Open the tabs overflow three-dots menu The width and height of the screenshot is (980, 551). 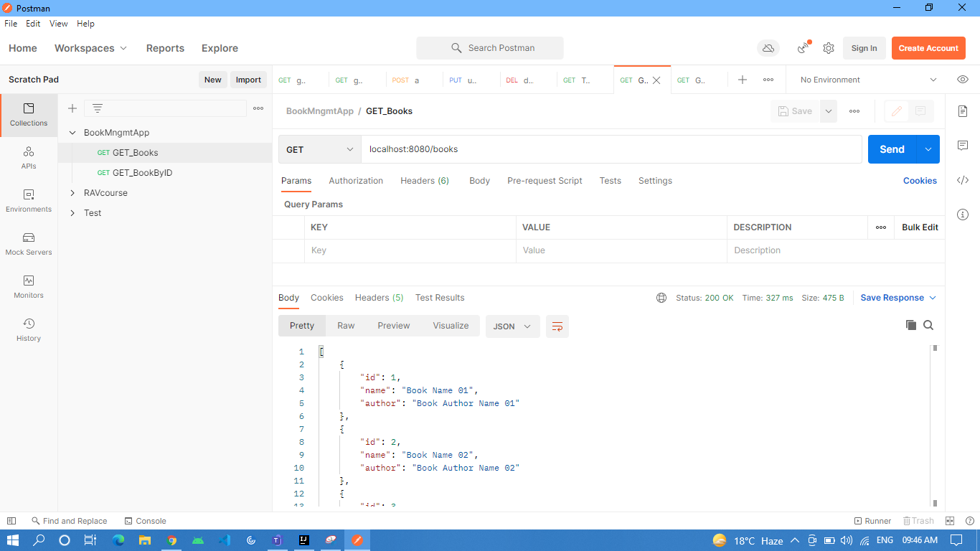pos(768,80)
